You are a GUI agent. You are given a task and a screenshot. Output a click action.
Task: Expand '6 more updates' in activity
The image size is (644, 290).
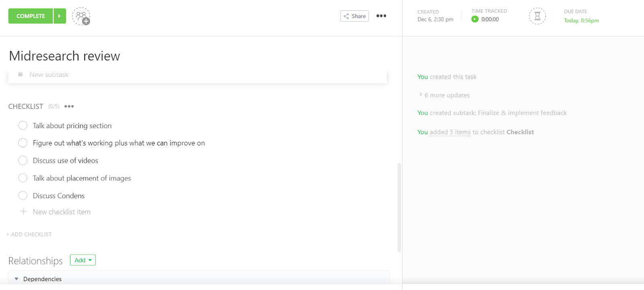446,95
